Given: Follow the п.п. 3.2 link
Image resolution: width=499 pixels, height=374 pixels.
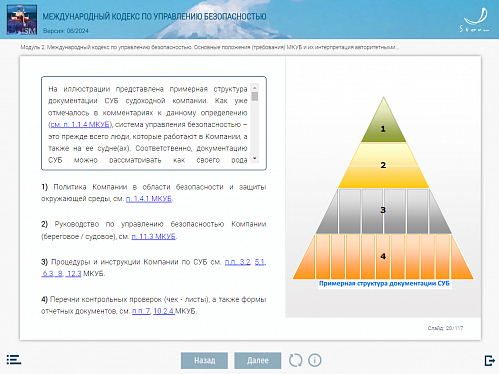Looking at the screenshot, I should tap(237, 262).
